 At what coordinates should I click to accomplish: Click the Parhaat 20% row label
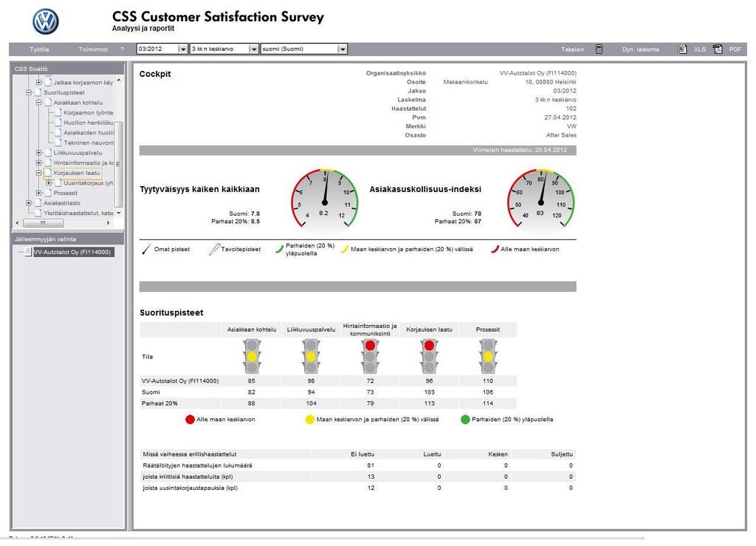click(159, 403)
